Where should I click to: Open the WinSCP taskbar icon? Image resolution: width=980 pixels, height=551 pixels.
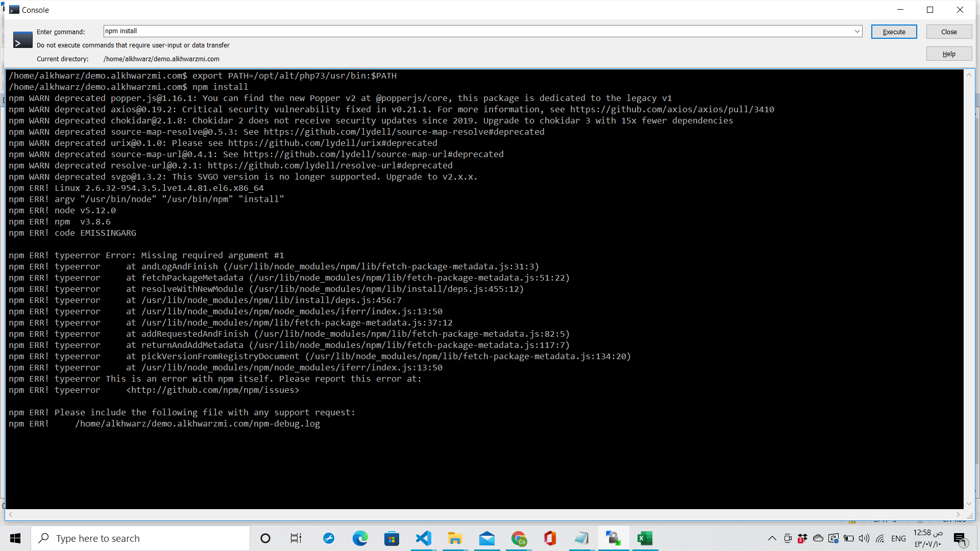click(613, 538)
